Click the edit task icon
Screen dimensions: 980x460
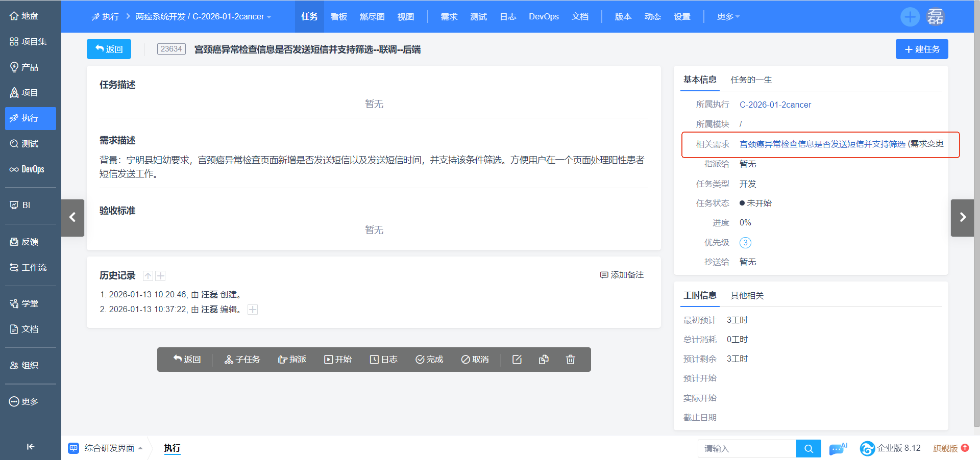pyautogui.click(x=517, y=360)
